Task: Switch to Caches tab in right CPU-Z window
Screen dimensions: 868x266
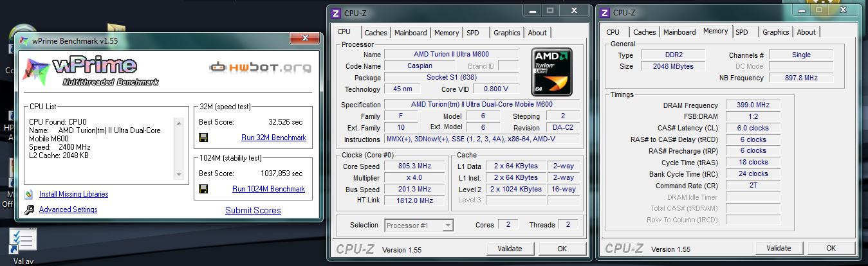Action: pos(645,32)
